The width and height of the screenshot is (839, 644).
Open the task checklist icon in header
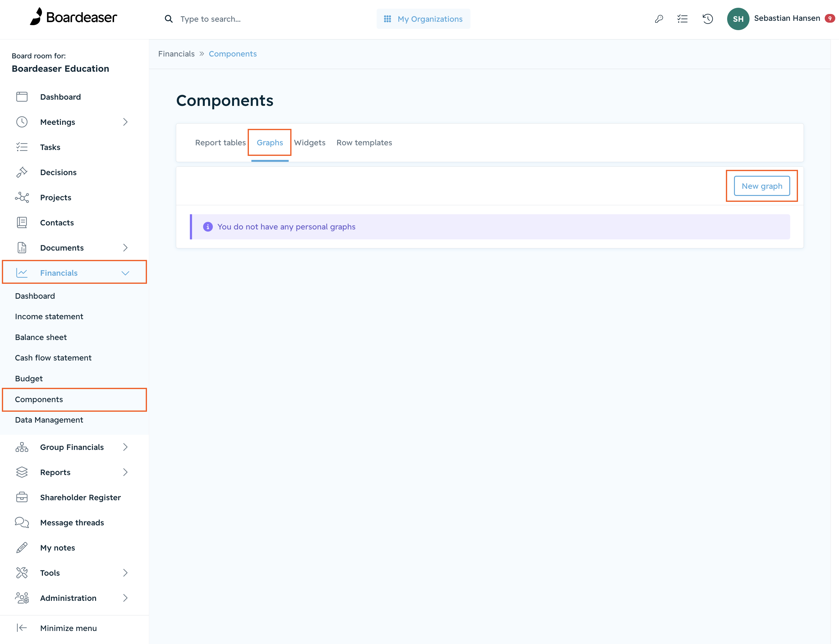[x=682, y=19]
